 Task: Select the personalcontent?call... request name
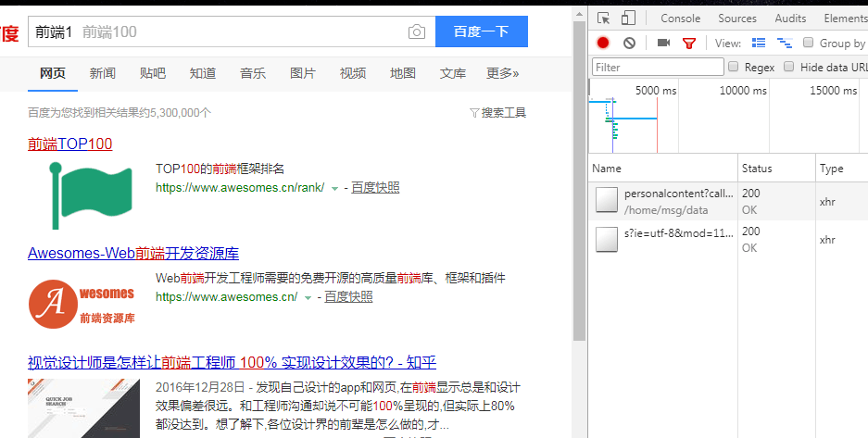coord(679,194)
